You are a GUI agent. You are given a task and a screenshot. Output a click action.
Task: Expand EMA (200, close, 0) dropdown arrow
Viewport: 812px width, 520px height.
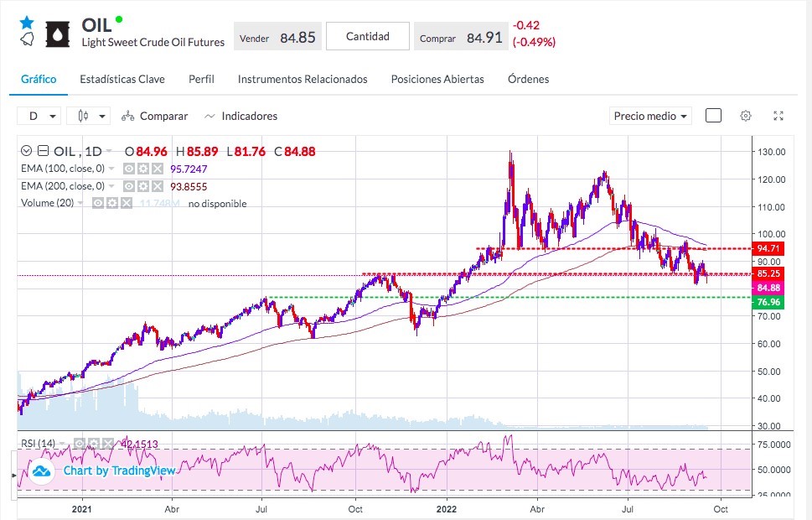pos(111,186)
